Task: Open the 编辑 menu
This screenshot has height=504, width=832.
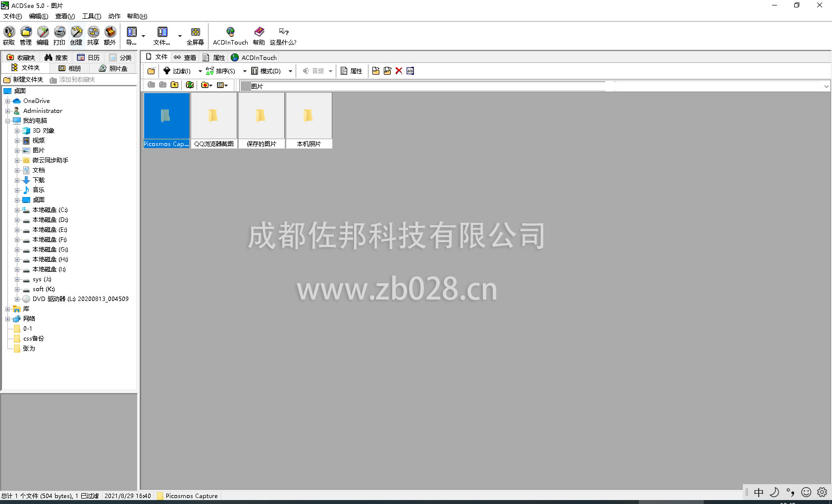Action: point(38,16)
